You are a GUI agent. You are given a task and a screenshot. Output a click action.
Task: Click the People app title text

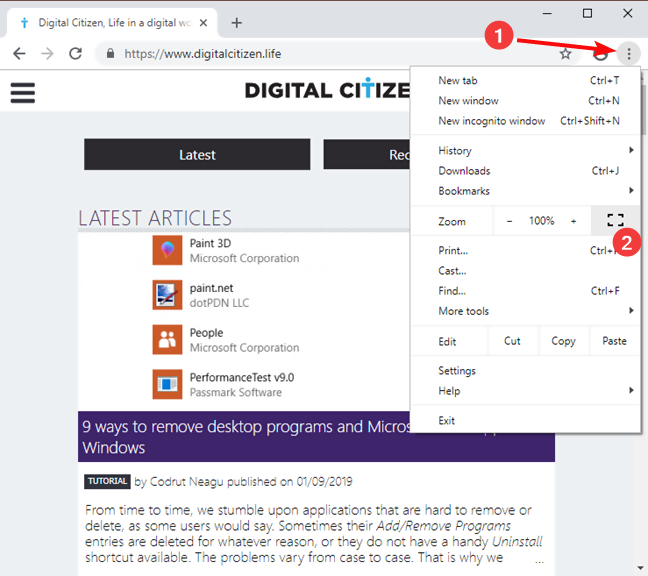206,333
